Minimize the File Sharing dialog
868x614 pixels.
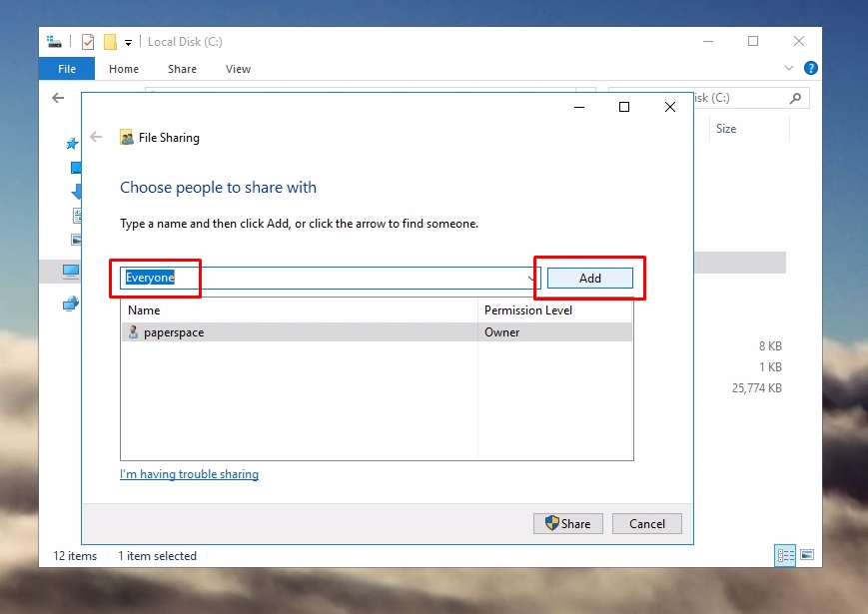[x=579, y=107]
